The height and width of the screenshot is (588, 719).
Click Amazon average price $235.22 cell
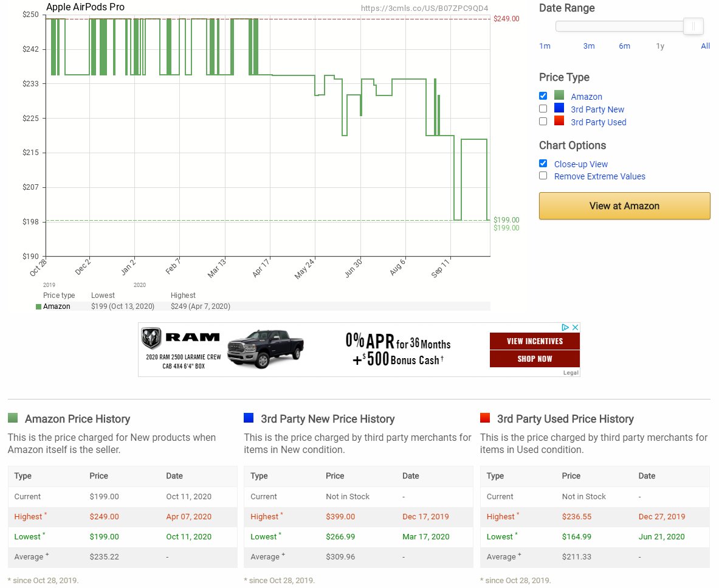pos(104,557)
